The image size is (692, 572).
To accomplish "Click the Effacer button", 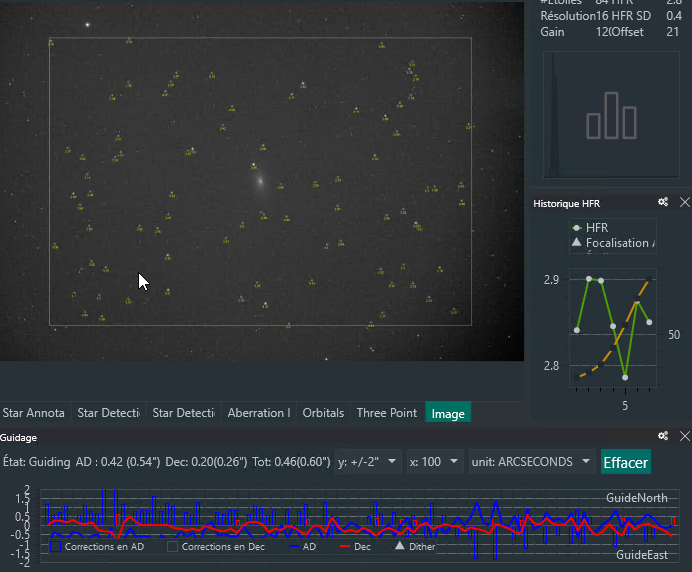I will pos(626,462).
